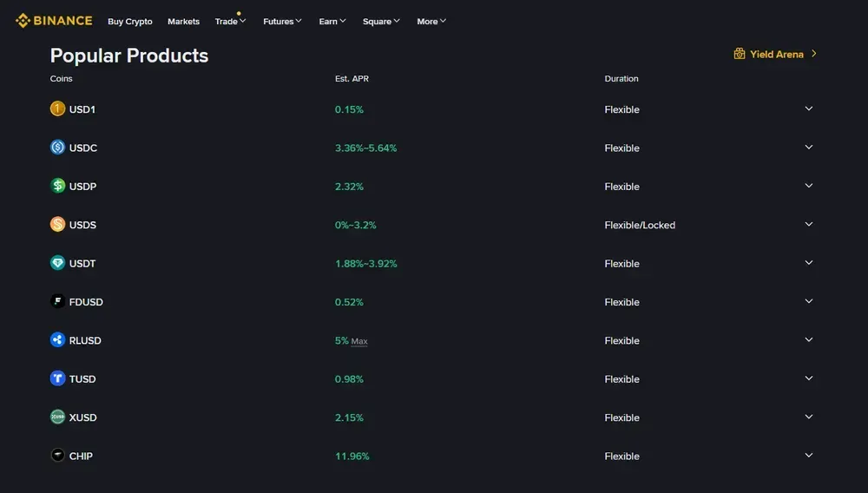Open the Markets page
Viewport: 868px width, 493px height.
tap(183, 22)
